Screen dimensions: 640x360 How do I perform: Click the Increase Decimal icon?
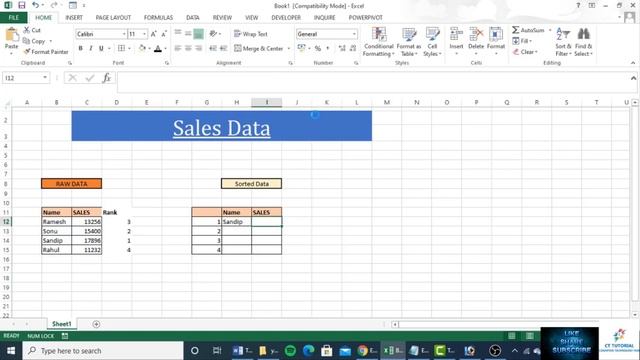342,48
